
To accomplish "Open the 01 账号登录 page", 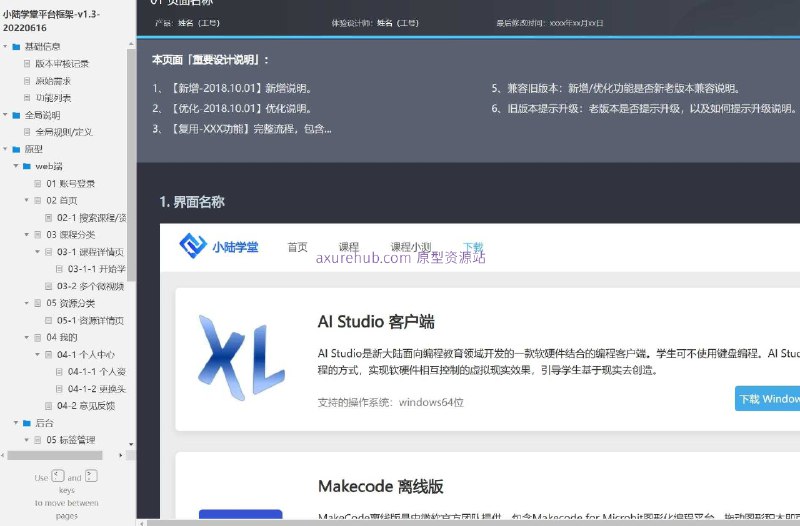I will point(70,183).
